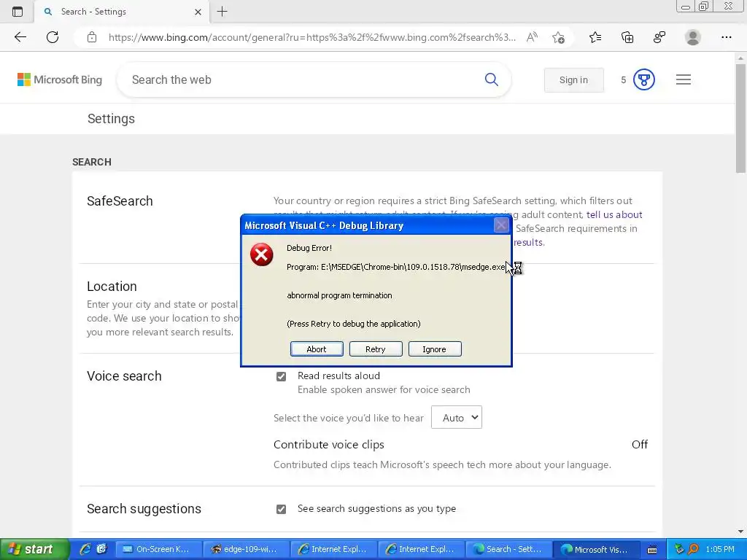Click the address bar URL

pyautogui.click(x=311, y=37)
